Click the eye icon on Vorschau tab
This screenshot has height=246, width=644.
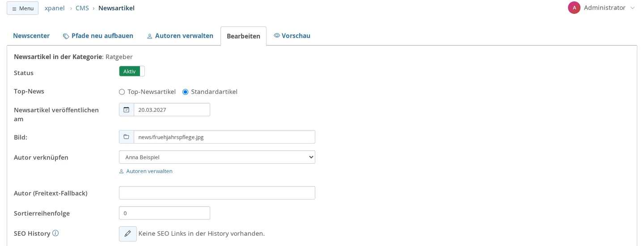277,35
